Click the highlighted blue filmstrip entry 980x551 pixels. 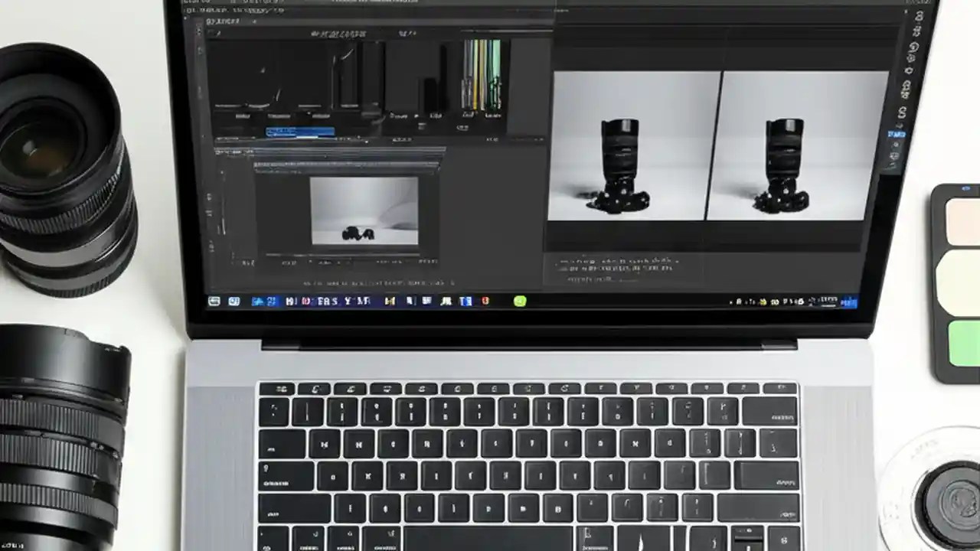point(299,132)
